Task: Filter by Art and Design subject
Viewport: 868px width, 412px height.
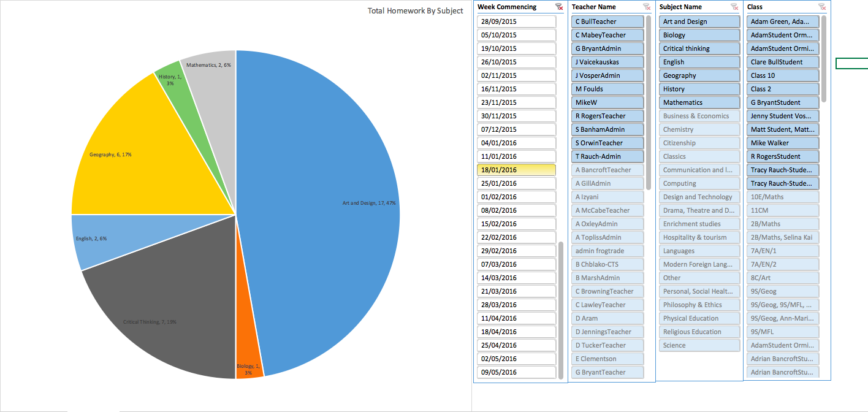Action: (x=699, y=21)
